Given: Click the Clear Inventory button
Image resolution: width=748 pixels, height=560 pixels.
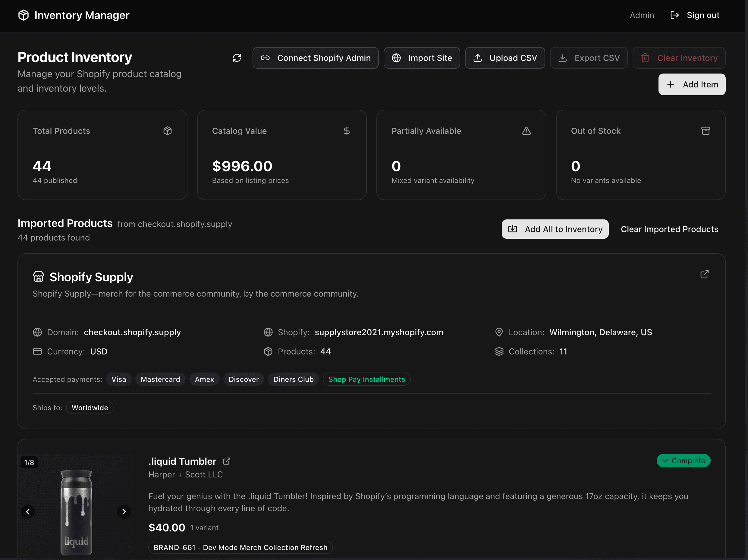Looking at the screenshot, I should pos(679,58).
